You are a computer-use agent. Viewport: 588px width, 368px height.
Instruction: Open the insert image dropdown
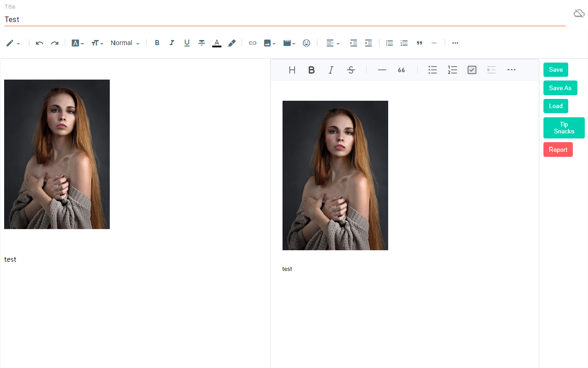(270, 43)
